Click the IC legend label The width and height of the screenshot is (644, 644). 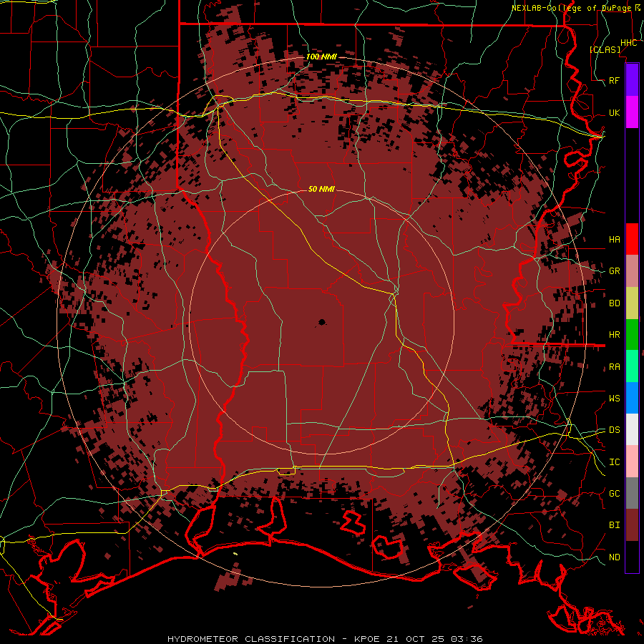click(x=615, y=462)
